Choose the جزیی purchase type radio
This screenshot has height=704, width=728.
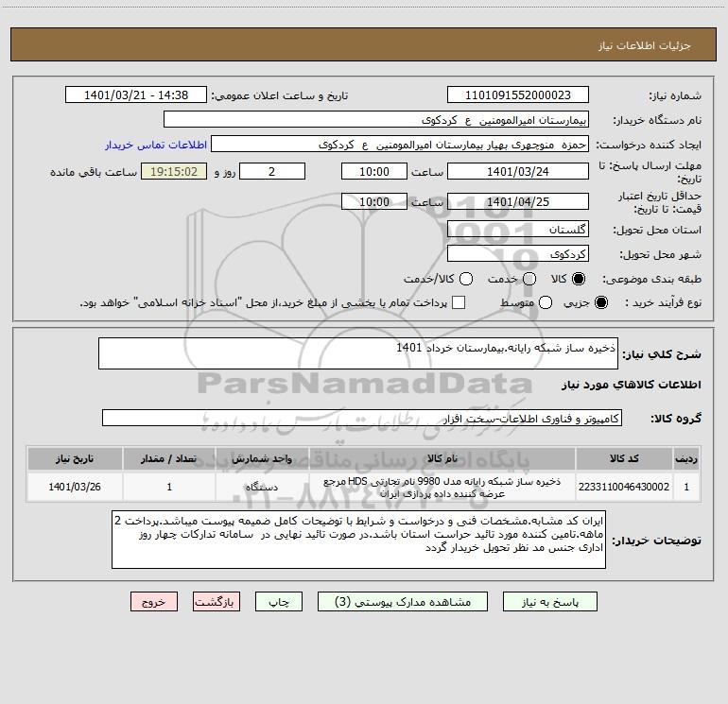click(x=600, y=302)
